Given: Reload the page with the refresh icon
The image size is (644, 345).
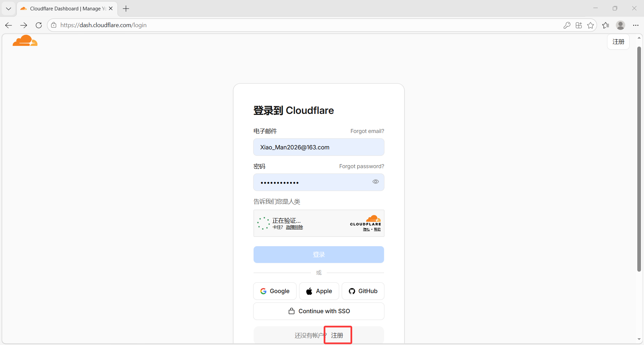Looking at the screenshot, I should pyautogui.click(x=39, y=25).
